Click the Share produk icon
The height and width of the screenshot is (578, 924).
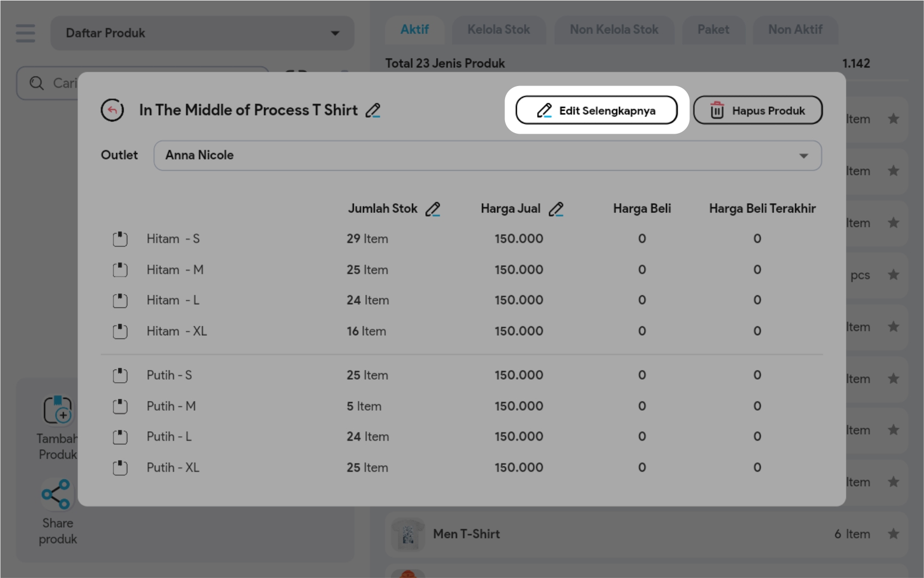pyautogui.click(x=56, y=494)
